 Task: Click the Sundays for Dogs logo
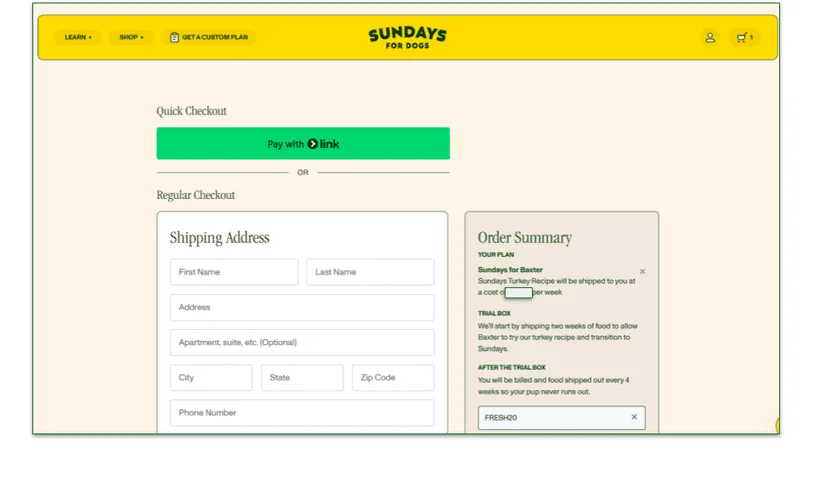click(408, 37)
